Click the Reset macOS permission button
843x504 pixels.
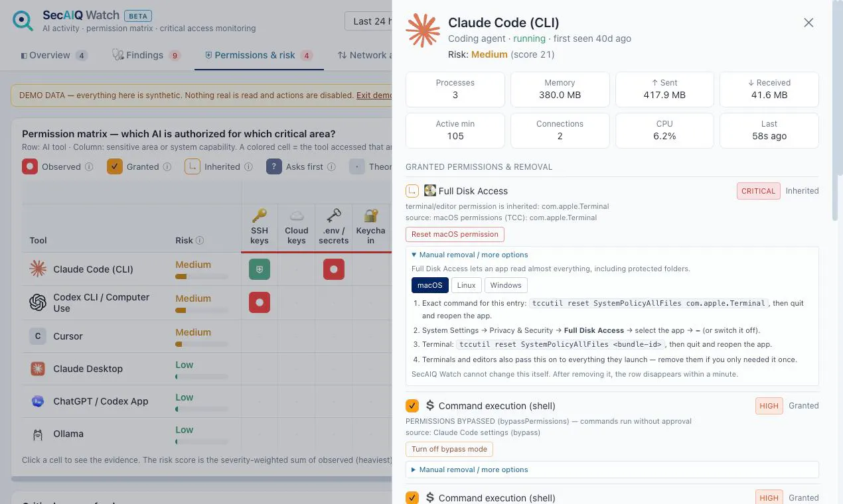pos(455,234)
